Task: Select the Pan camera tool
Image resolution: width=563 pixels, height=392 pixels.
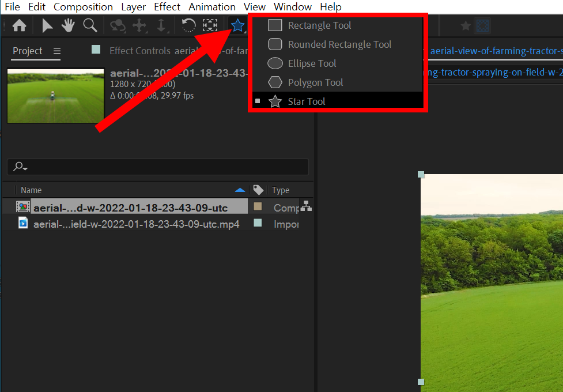Action: (x=139, y=25)
